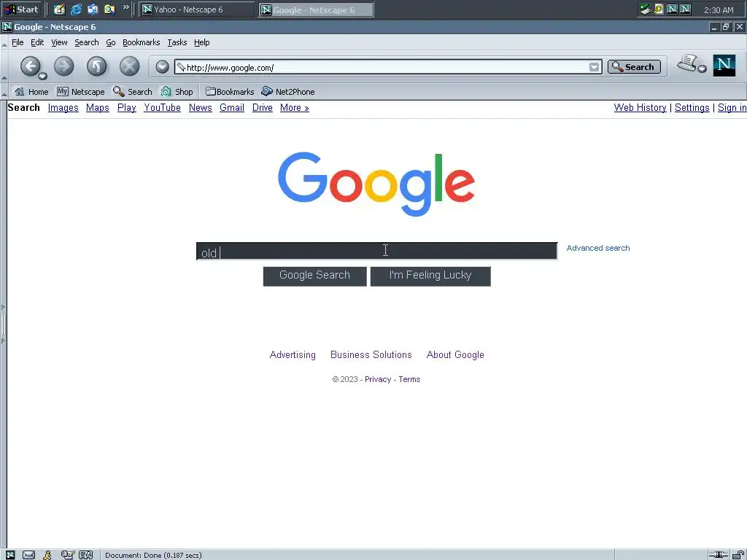Screen dimensions: 747x560
Task: Open the Shop personal toolbar item
Action: [177, 91]
